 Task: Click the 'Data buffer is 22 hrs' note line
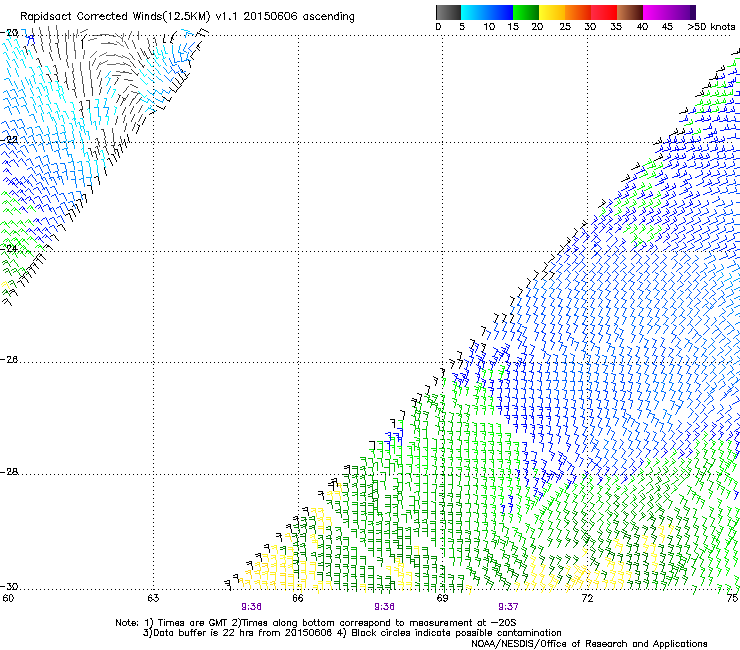point(352,633)
